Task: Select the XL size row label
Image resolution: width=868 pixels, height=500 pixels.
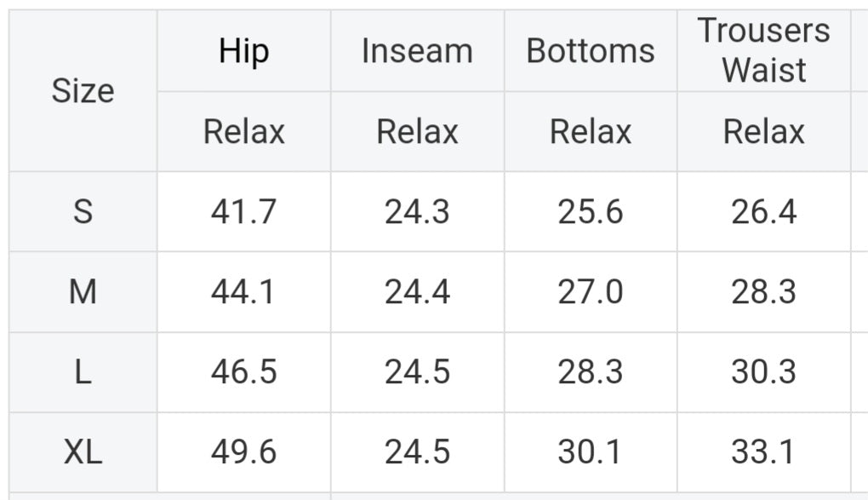Action: click(83, 452)
